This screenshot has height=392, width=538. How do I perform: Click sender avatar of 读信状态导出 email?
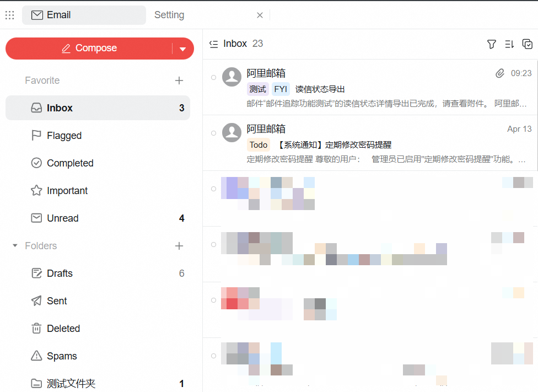click(232, 77)
